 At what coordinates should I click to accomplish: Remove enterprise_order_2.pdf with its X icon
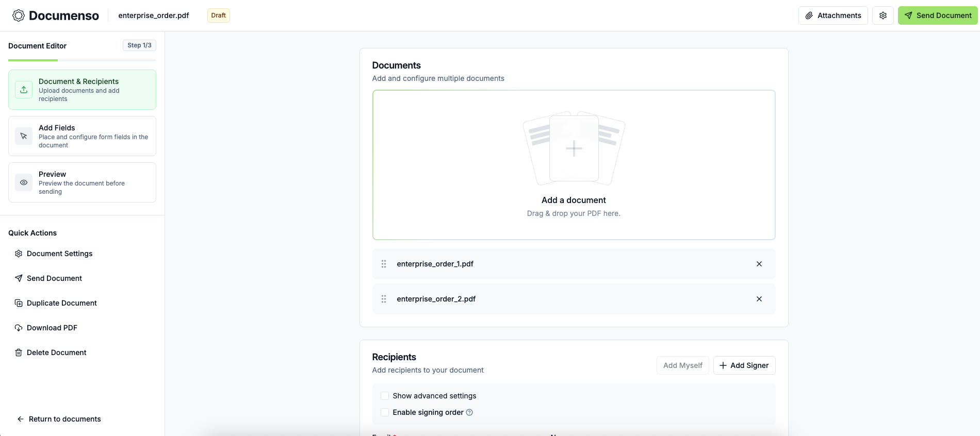tap(759, 299)
